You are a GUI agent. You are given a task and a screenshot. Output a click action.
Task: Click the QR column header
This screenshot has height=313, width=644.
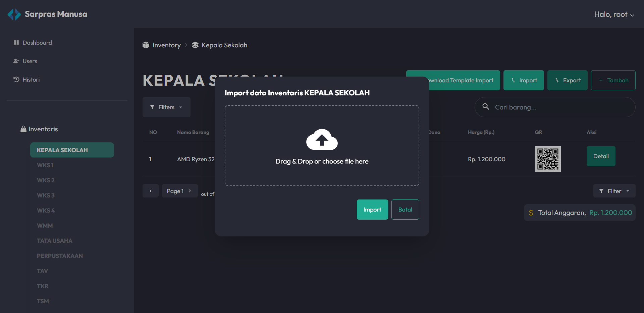[538, 132]
